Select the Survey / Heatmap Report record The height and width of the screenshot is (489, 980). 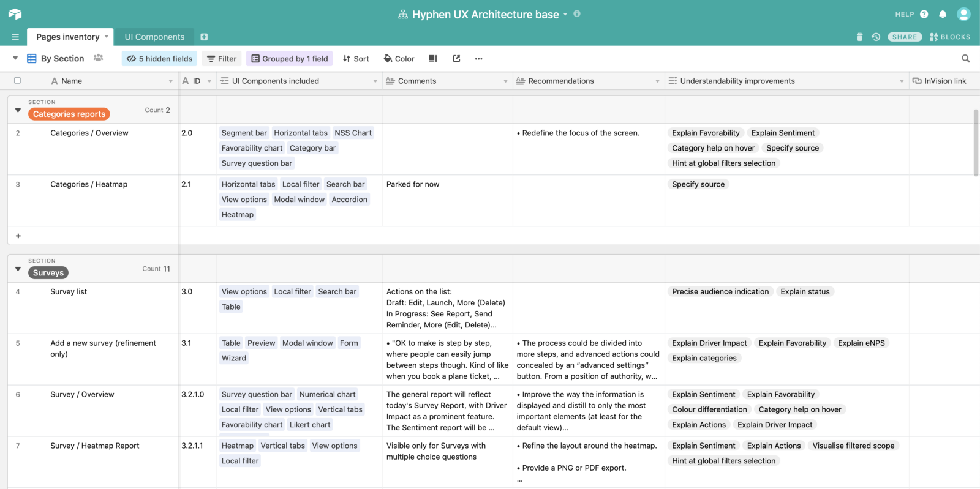coord(95,446)
